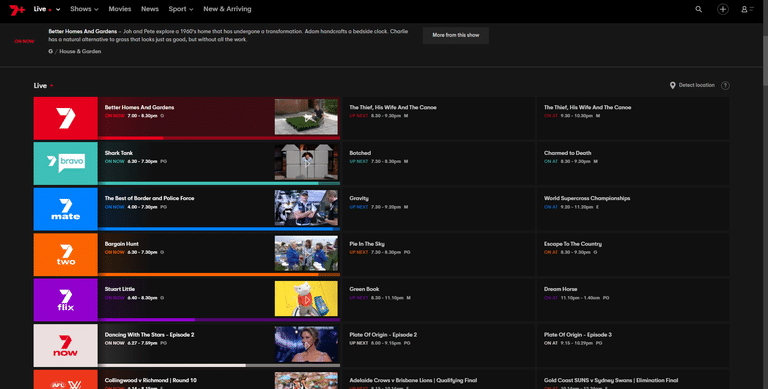Play Better Homes And Gardens thumbnail
The image size is (768, 389).
306,117
